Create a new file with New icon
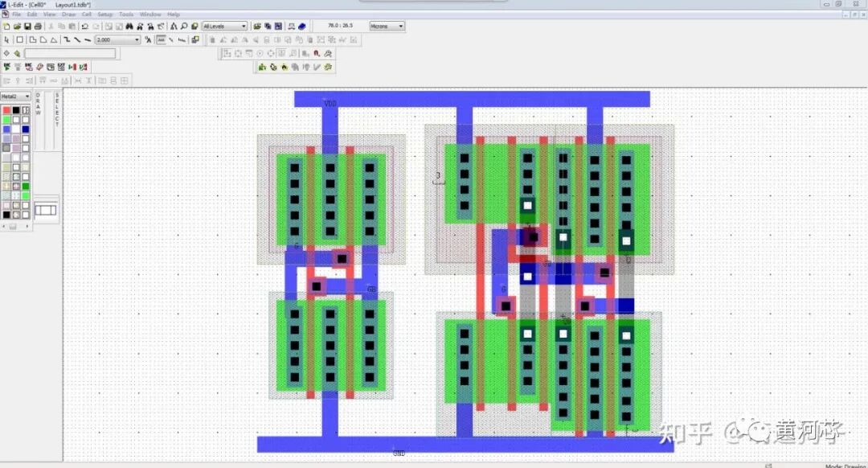 (x=6, y=26)
